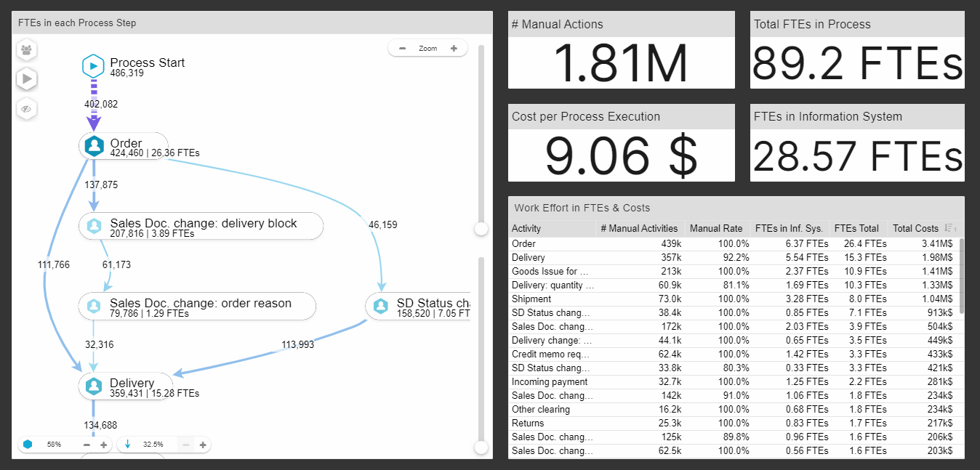Click the Delivery activity node icon
The image size is (980, 470).
tap(94, 386)
